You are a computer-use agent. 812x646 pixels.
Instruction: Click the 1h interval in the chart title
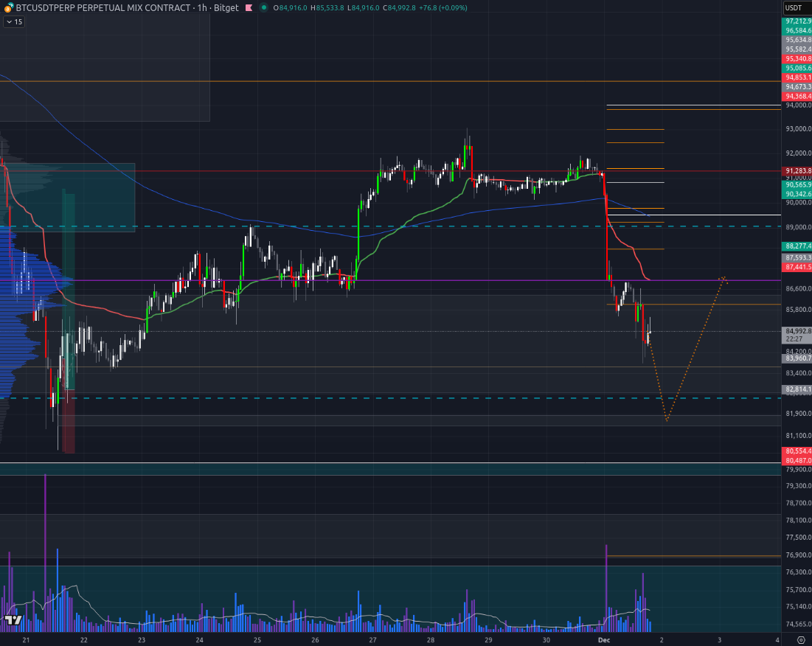202,7
